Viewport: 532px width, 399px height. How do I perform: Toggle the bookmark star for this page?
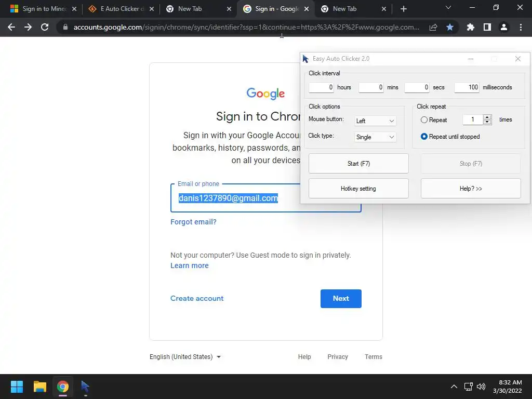coord(450,27)
